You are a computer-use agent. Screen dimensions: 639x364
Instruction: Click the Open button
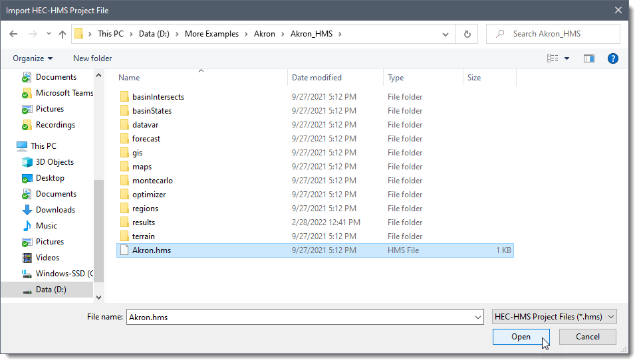pyautogui.click(x=521, y=337)
